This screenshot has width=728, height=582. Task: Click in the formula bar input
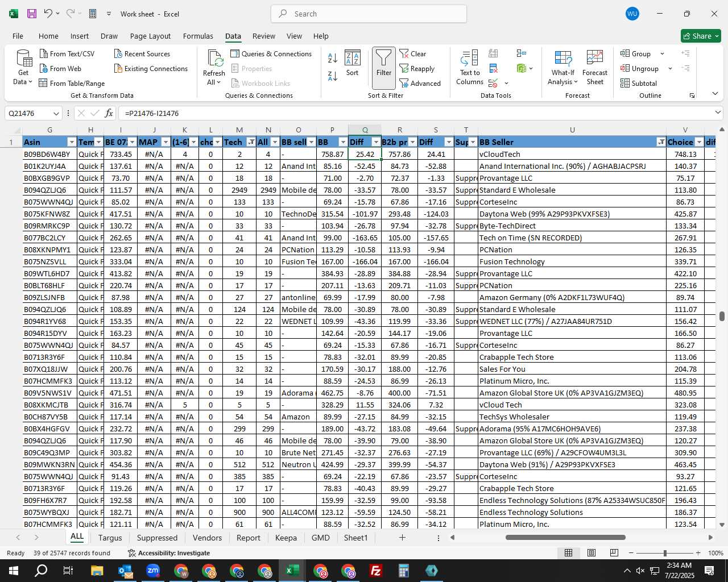(x=415, y=113)
